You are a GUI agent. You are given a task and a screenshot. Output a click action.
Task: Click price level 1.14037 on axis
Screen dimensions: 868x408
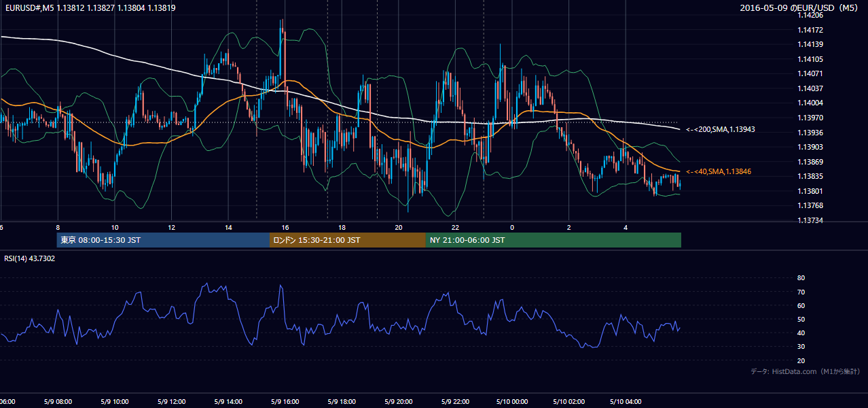point(809,88)
